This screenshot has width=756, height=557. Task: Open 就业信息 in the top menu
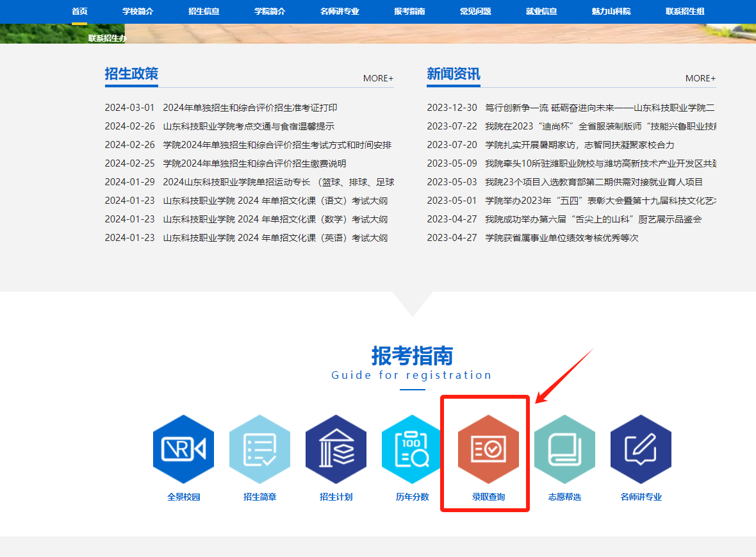click(541, 12)
